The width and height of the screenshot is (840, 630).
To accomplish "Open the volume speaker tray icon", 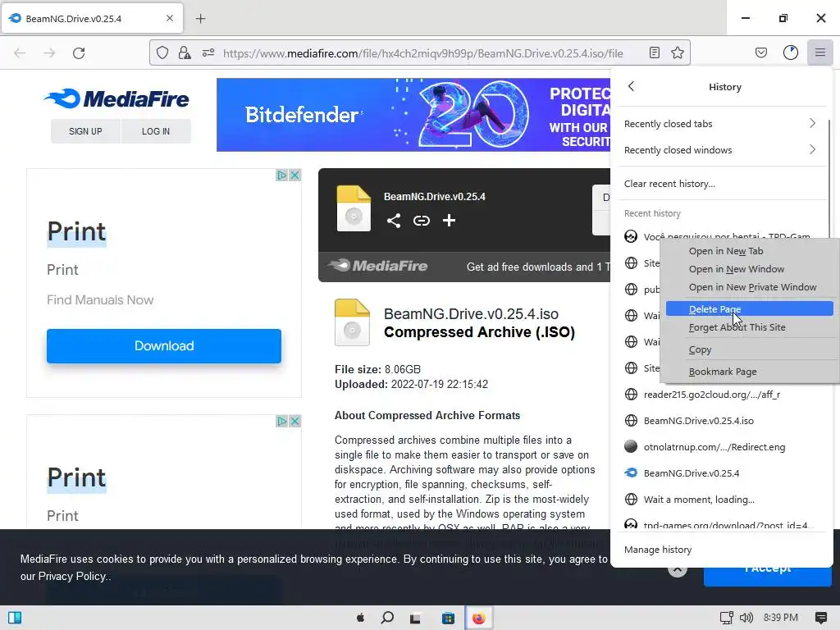I will point(746,618).
